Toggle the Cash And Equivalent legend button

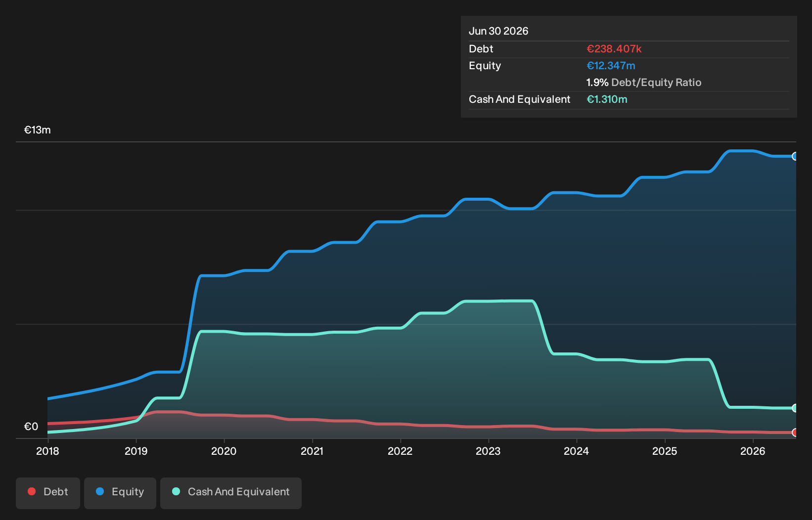(x=231, y=493)
